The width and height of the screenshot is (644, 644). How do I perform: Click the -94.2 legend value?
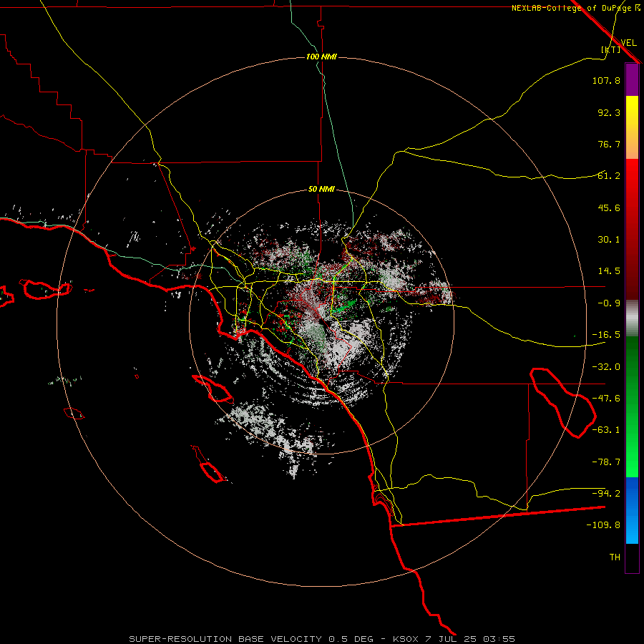tap(606, 494)
